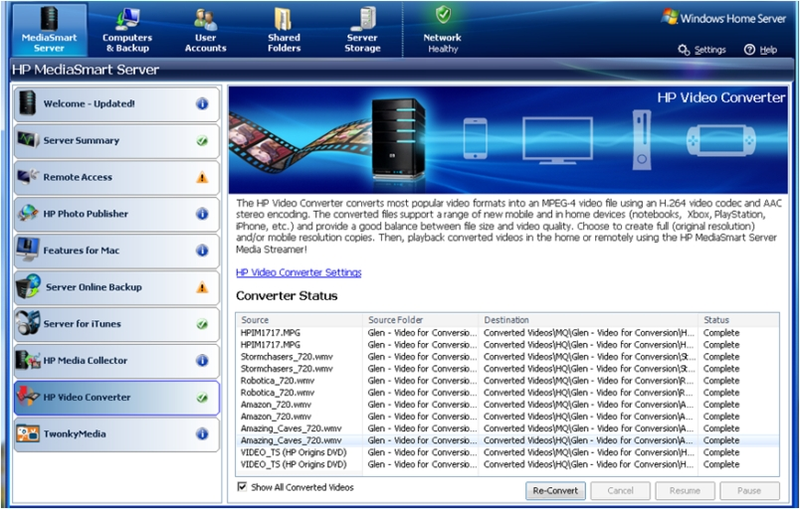Viewport: 800px width, 509px height.
Task: Open TwonkyMedia in the sidebar
Action: (x=117, y=435)
